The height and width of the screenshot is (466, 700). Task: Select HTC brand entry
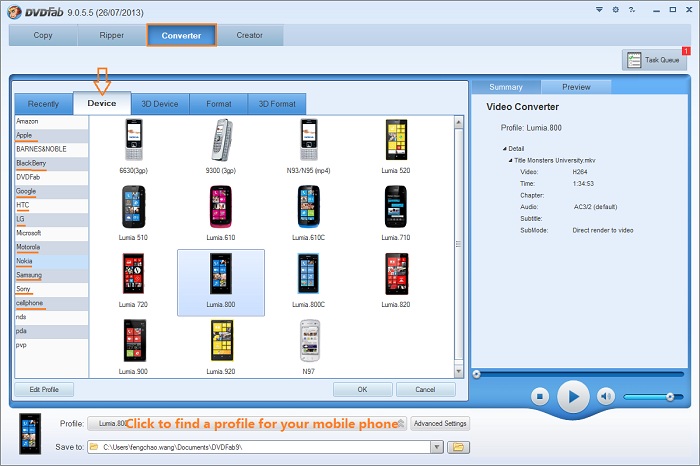point(51,205)
